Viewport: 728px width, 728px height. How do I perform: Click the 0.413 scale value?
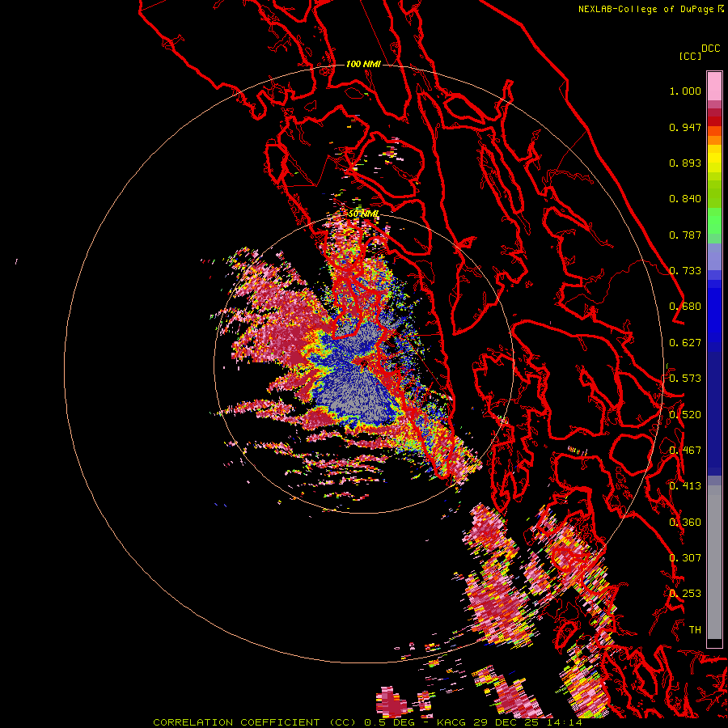685,486
